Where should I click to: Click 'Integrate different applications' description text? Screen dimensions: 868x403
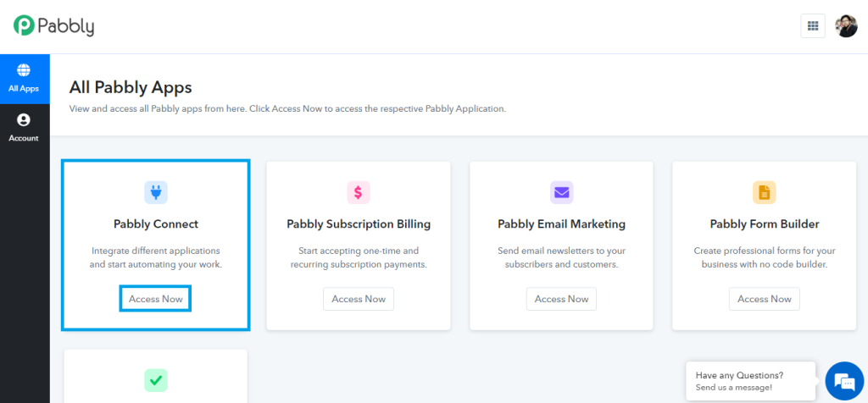[x=156, y=257]
